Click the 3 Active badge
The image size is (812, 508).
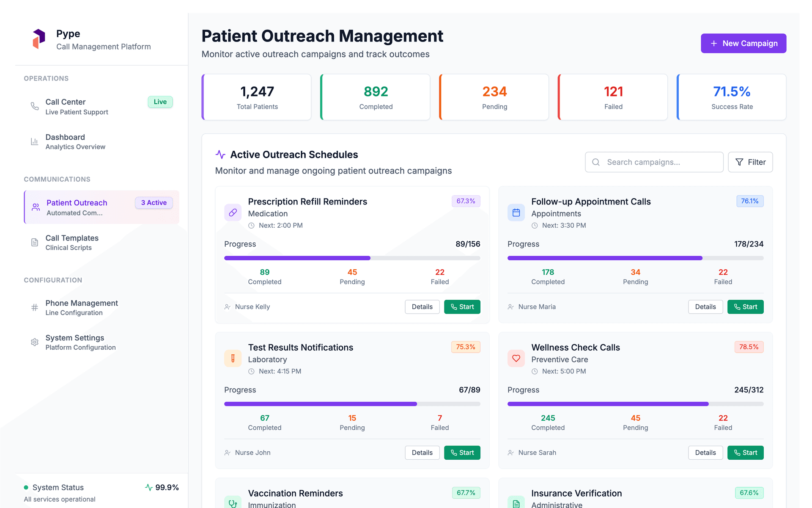point(154,203)
